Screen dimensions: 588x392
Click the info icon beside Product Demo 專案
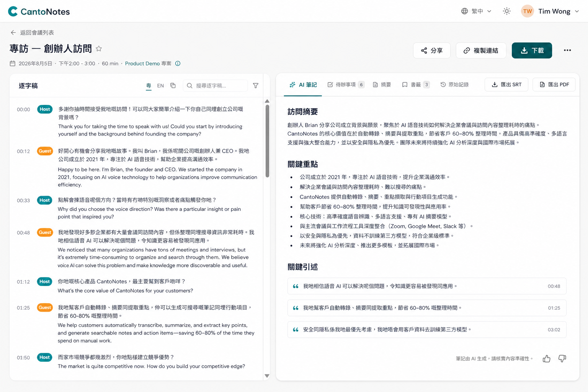178,64
